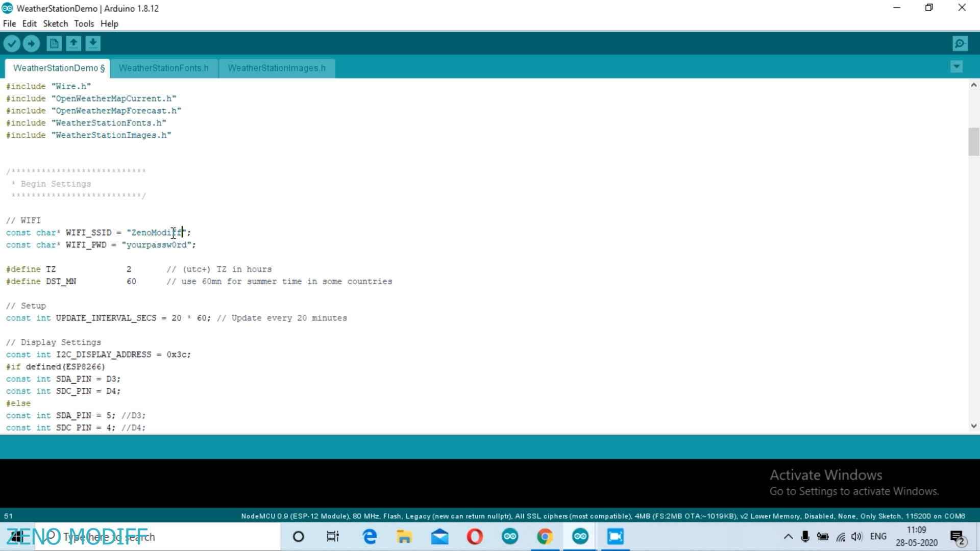Viewport: 980px width, 551px height.
Task: Open the Tools menu
Action: (84, 23)
